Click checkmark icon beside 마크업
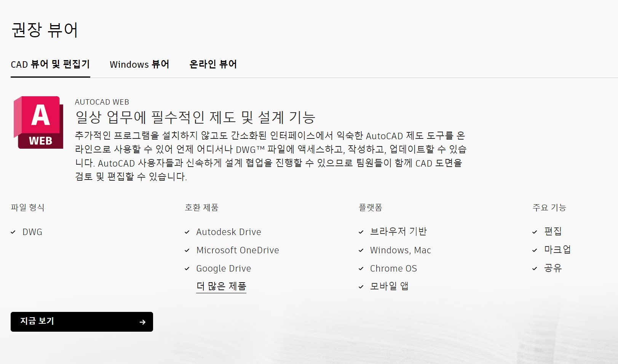 tap(535, 250)
